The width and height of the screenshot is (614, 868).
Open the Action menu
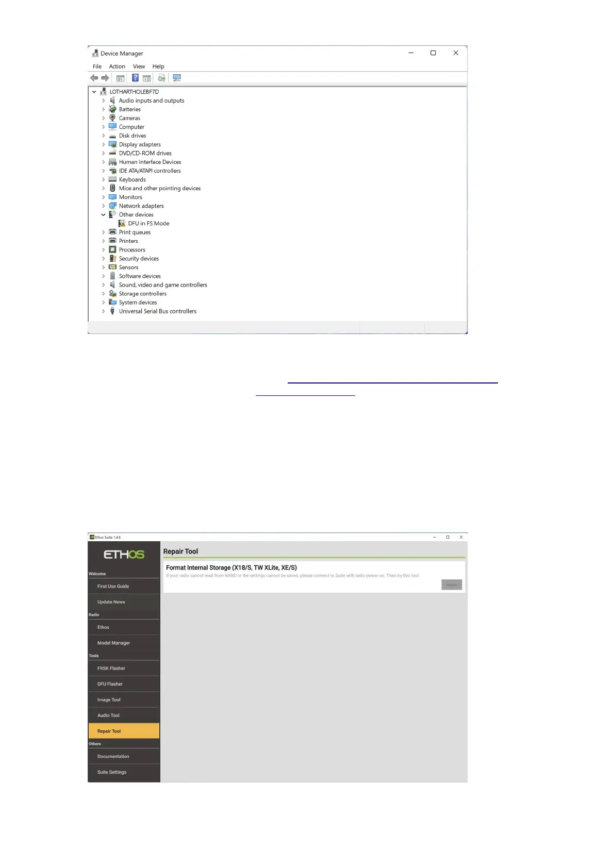pyautogui.click(x=117, y=66)
